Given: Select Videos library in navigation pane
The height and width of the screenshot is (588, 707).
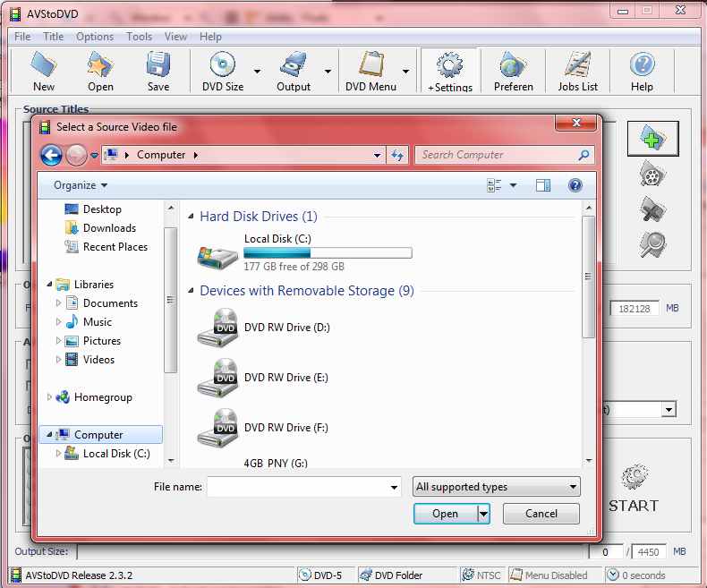Looking at the screenshot, I should pos(98,360).
